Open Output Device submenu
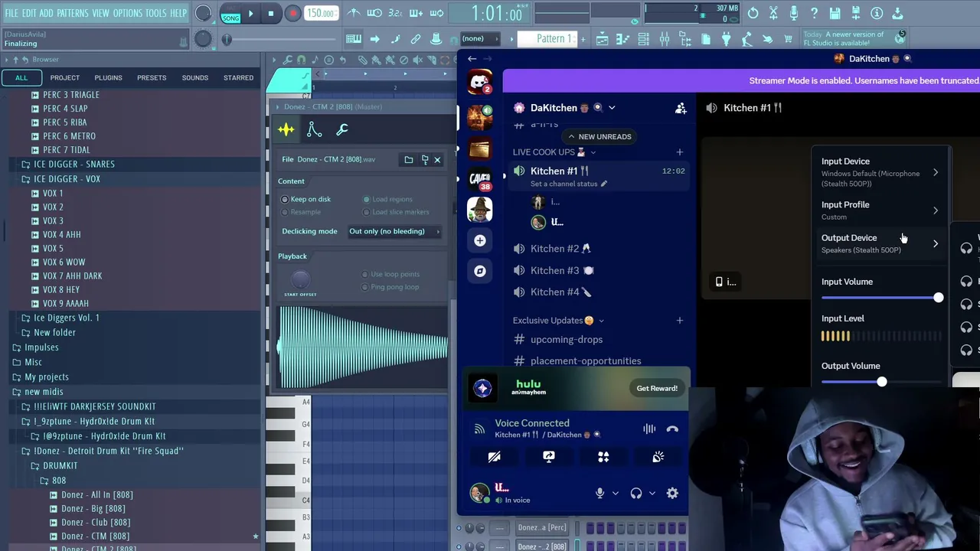This screenshot has height=551, width=980. click(880, 243)
